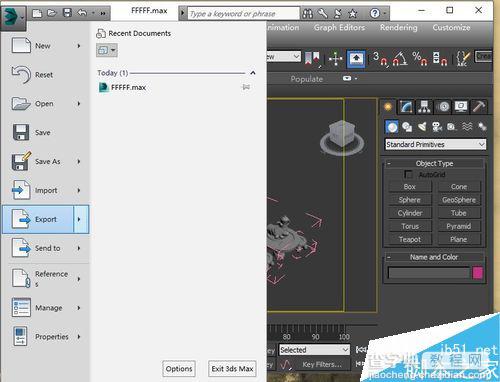This screenshot has height=382, width=500.
Task: Click the New Scene toolbar icon
Action: click(x=37, y=13)
